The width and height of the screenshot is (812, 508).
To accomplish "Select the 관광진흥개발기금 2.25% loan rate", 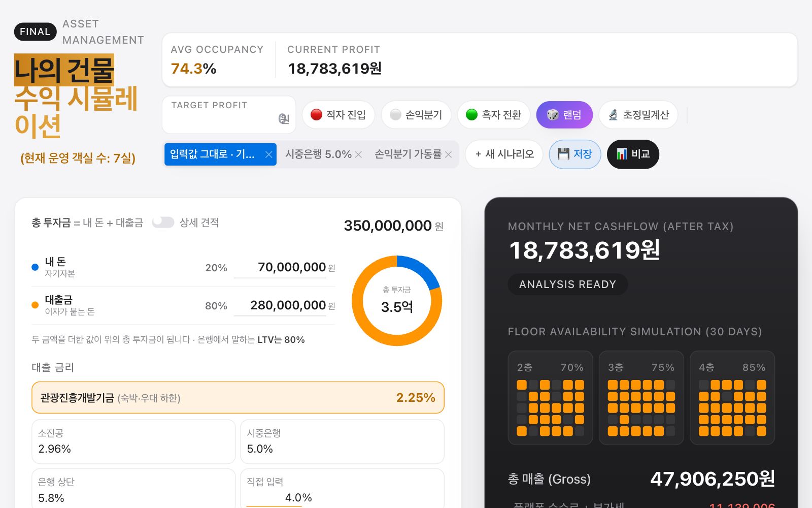I will (238, 398).
